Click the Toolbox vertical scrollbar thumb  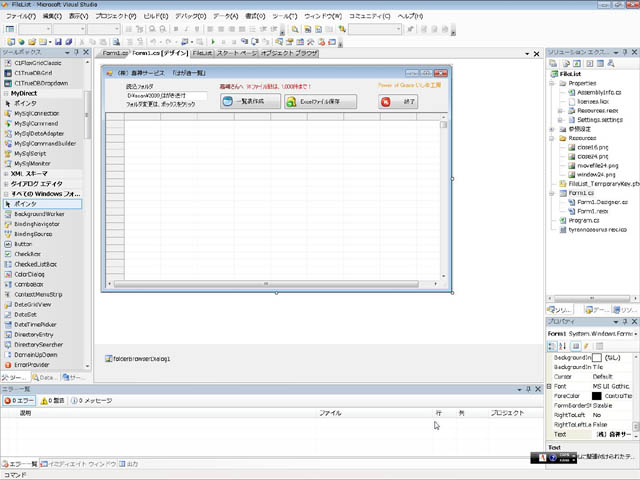[87, 115]
